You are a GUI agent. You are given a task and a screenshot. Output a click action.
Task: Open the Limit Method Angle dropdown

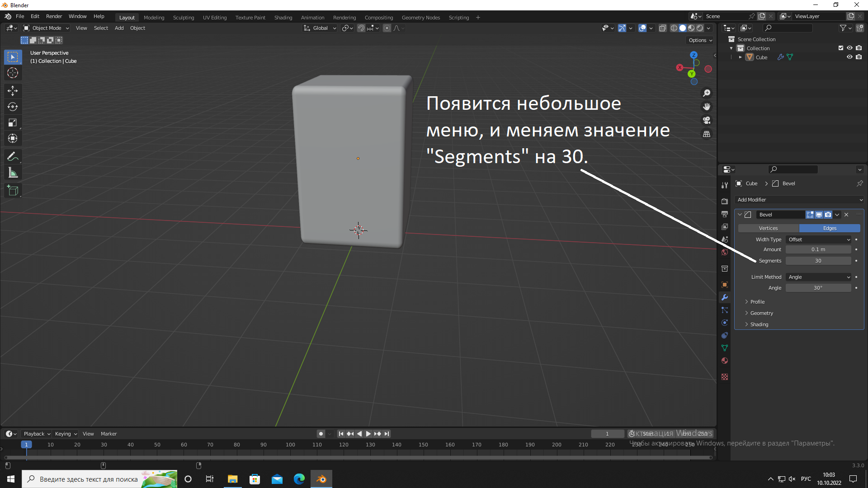pyautogui.click(x=819, y=277)
